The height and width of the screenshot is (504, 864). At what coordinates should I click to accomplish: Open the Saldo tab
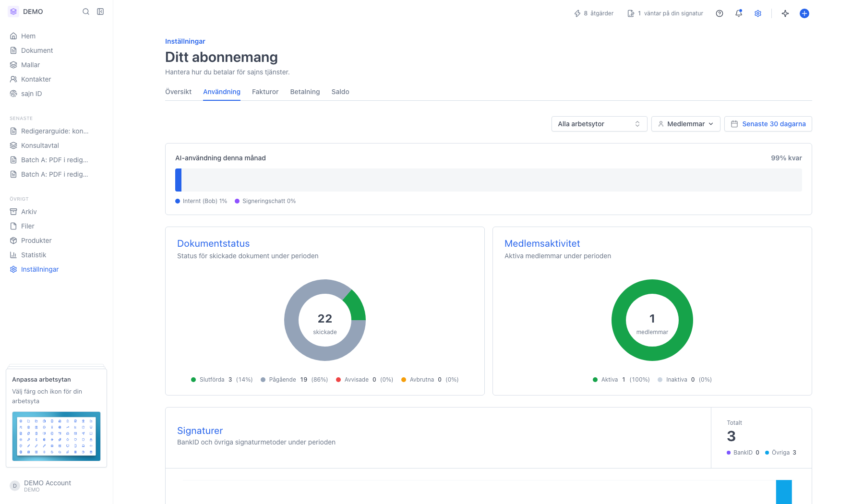pos(340,92)
